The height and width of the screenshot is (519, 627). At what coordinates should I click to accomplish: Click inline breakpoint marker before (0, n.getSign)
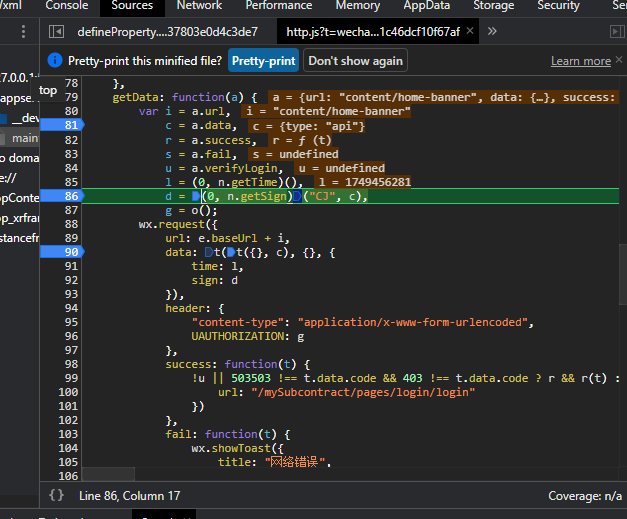click(196, 196)
